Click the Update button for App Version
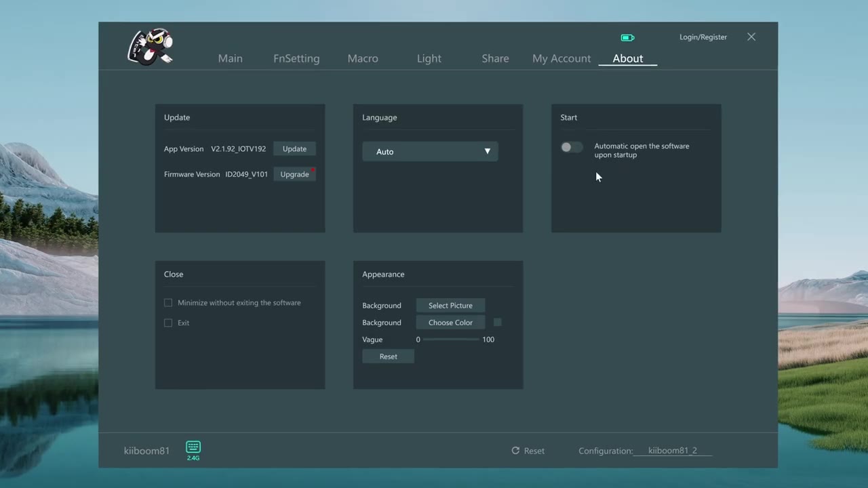Viewport: 868px width, 488px height. point(294,148)
